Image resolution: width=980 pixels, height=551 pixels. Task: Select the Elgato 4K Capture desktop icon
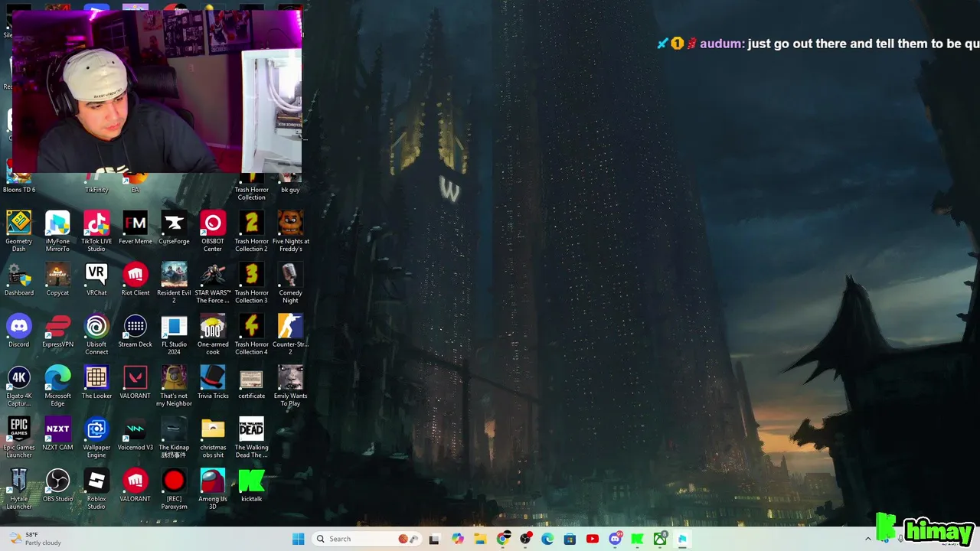click(x=19, y=386)
